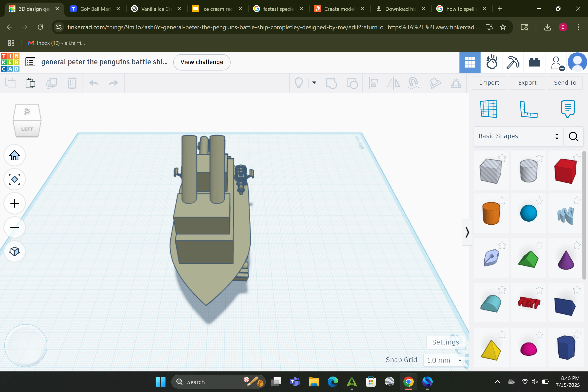Viewport: 588px width, 392px height.
Task: Click the Paste clipboard tool
Action: pyautogui.click(x=31, y=83)
